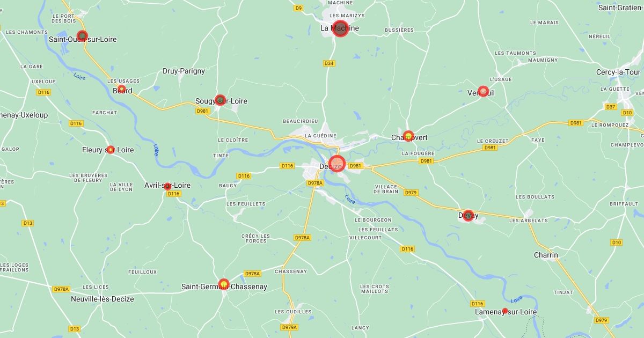Screen dimensions: 644x338
Task: Click the Avril-sur-Loire red marker
Action: [167, 186]
